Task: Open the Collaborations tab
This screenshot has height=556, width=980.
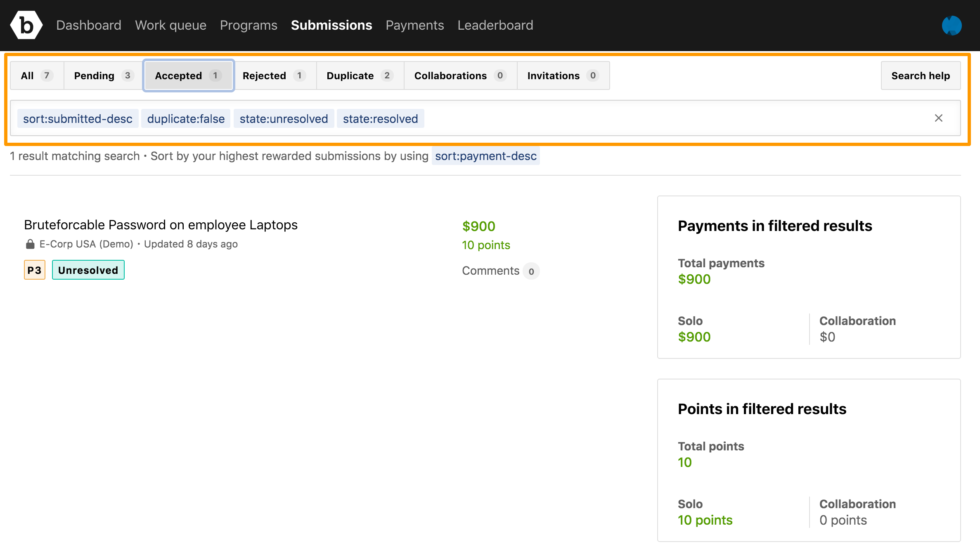Action: point(460,75)
